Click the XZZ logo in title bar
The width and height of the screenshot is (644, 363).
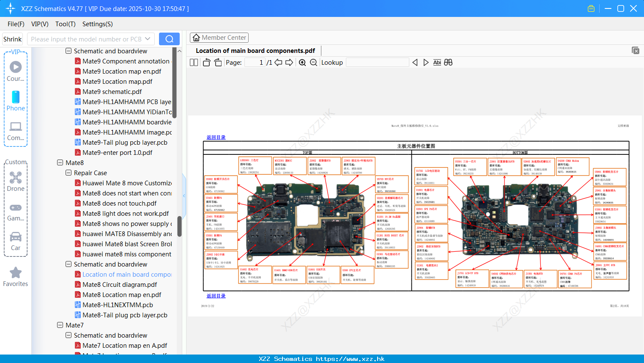click(x=10, y=8)
